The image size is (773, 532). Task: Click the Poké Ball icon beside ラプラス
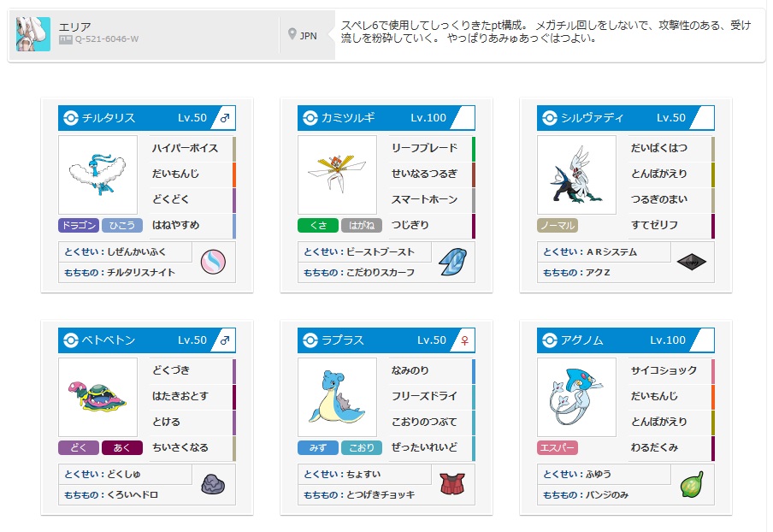click(310, 340)
